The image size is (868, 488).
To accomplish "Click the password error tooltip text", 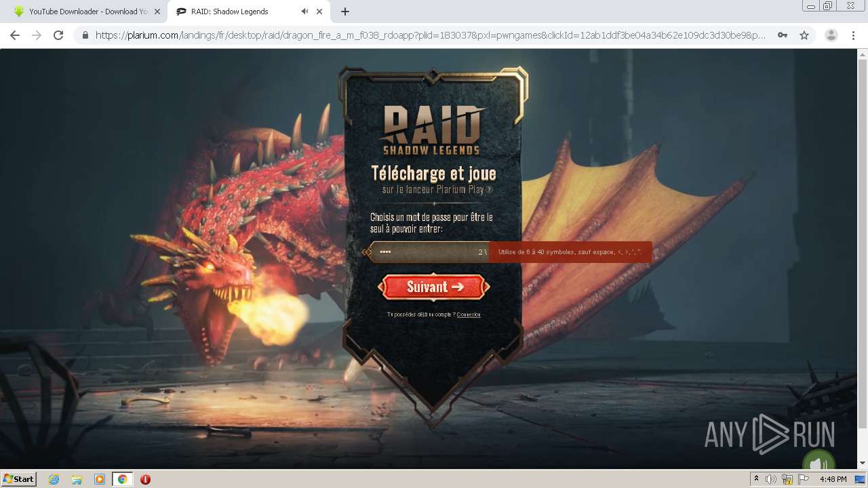I will tap(570, 252).
